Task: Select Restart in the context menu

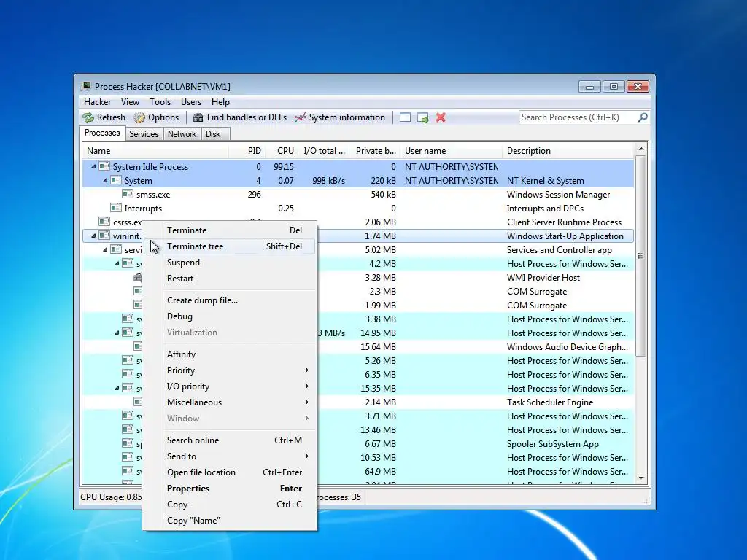Action: click(230, 279)
